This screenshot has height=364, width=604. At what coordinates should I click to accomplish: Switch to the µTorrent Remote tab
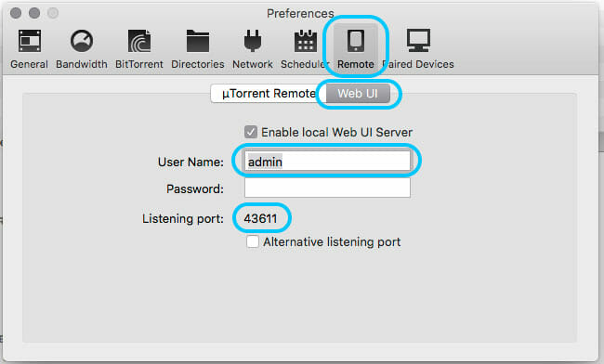(x=269, y=94)
